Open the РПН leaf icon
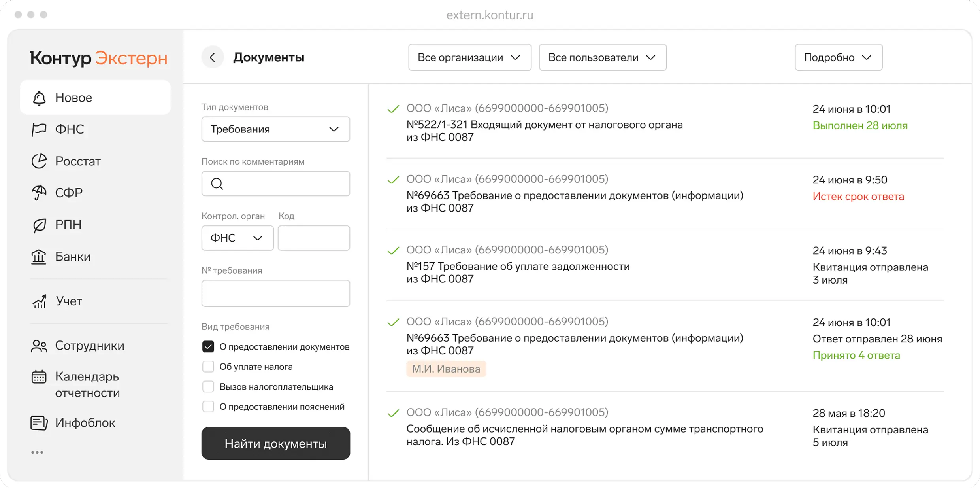 tap(39, 224)
